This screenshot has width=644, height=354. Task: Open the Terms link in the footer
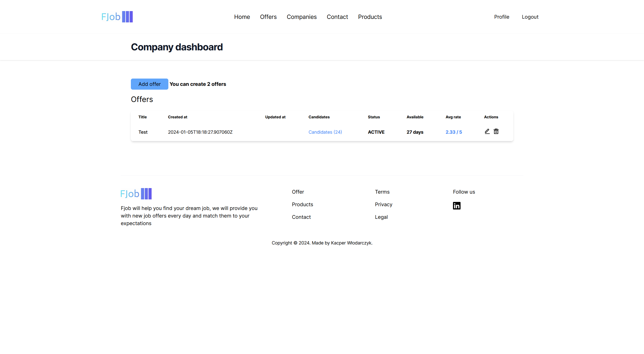(x=382, y=192)
